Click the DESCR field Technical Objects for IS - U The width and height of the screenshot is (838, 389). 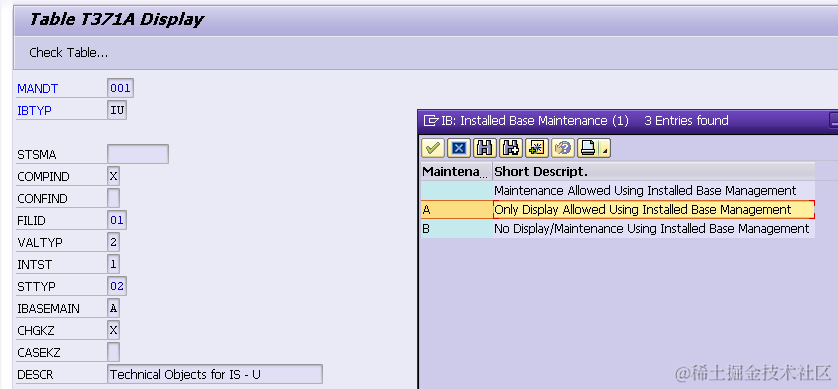[x=215, y=374]
